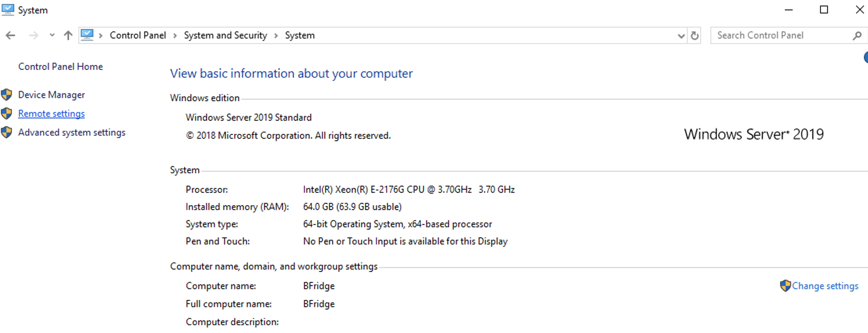Click Full computer name value BFridge
The height and width of the screenshot is (333, 868).
click(x=319, y=304)
